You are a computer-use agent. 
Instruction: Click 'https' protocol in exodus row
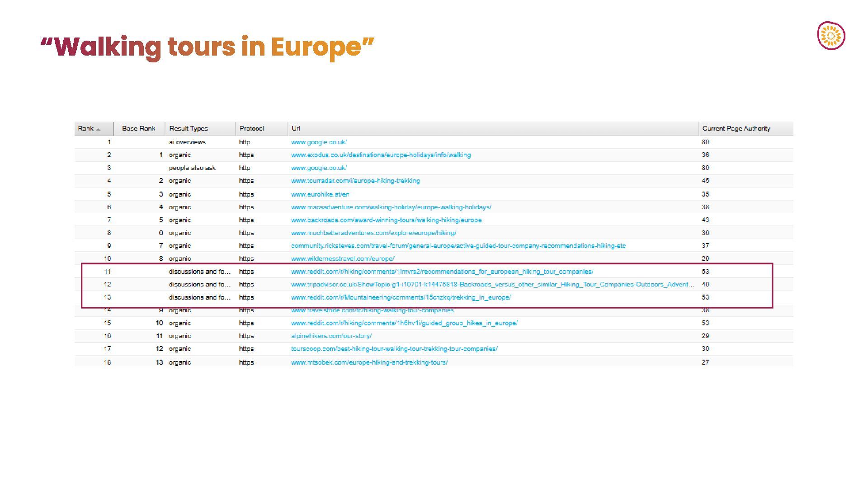(246, 155)
